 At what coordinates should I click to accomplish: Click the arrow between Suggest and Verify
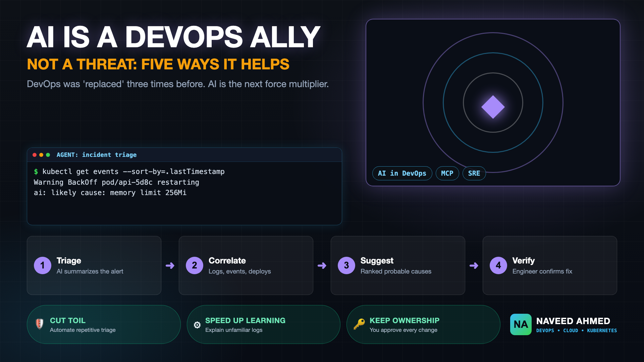(474, 266)
